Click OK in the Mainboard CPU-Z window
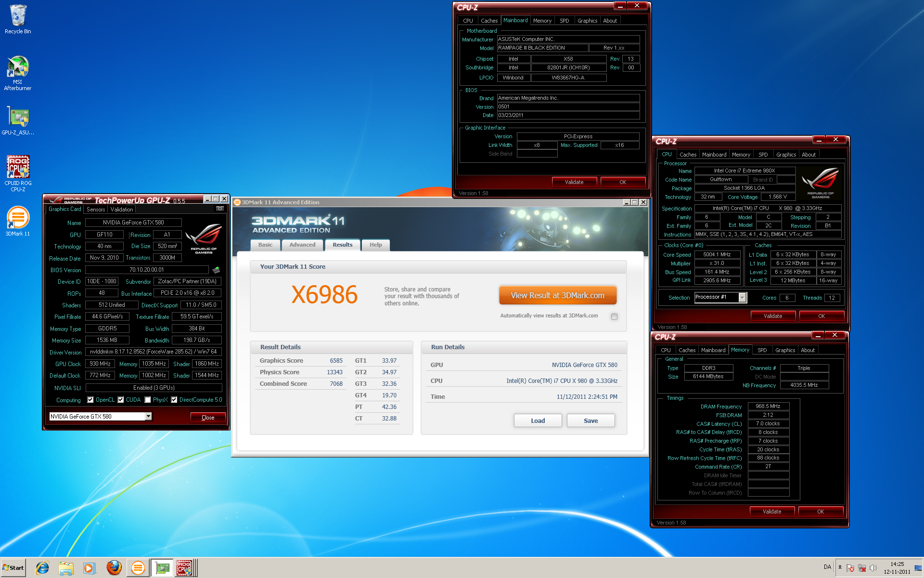Screen dimensions: 924x578 [x=623, y=182]
